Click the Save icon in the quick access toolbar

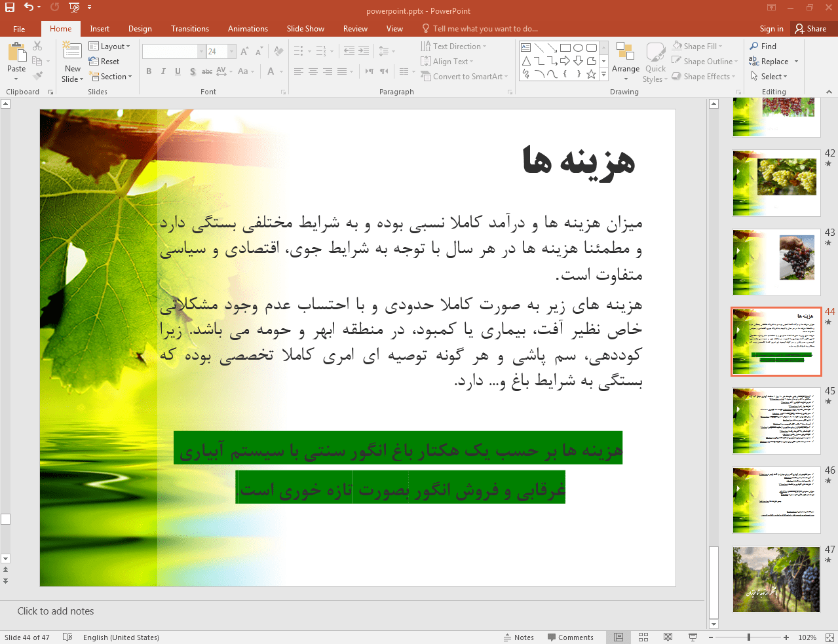pyautogui.click(x=10, y=7)
